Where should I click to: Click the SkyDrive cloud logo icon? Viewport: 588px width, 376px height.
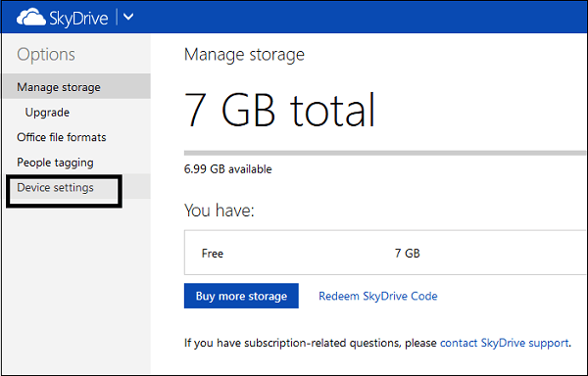pyautogui.click(x=30, y=18)
